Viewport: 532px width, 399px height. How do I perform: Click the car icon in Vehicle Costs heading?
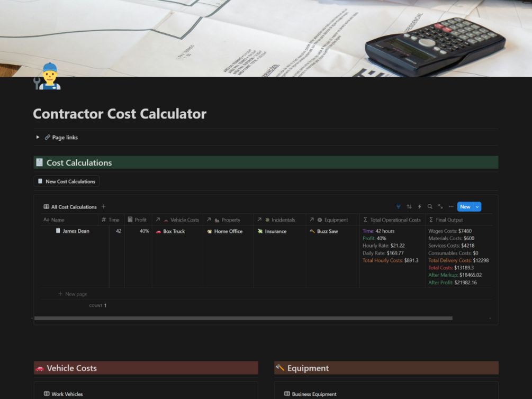(x=40, y=368)
